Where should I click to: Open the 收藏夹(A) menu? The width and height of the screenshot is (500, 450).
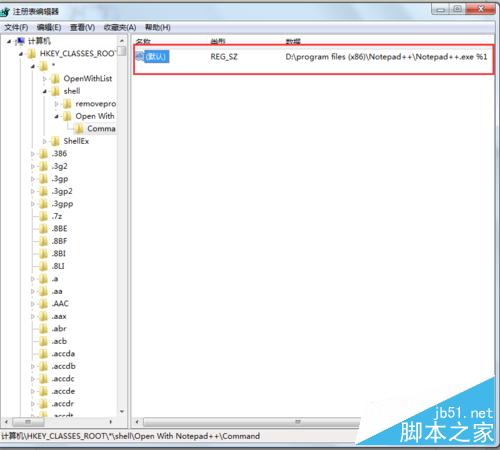point(120,27)
